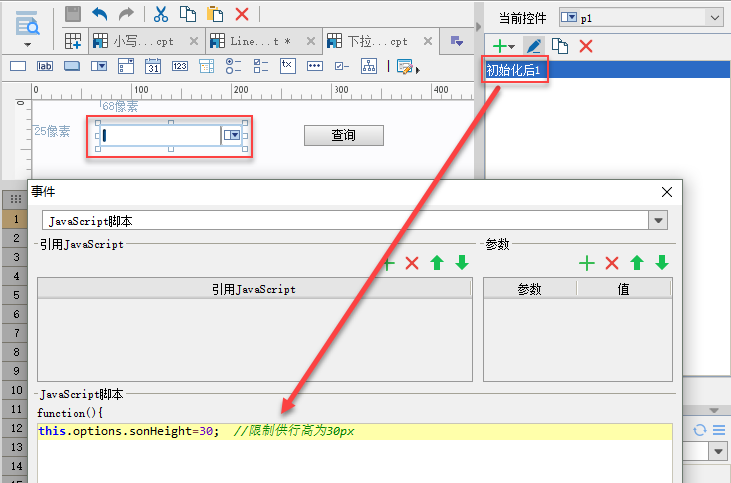
Task: Paste from clipboard icon
Action: (214, 14)
